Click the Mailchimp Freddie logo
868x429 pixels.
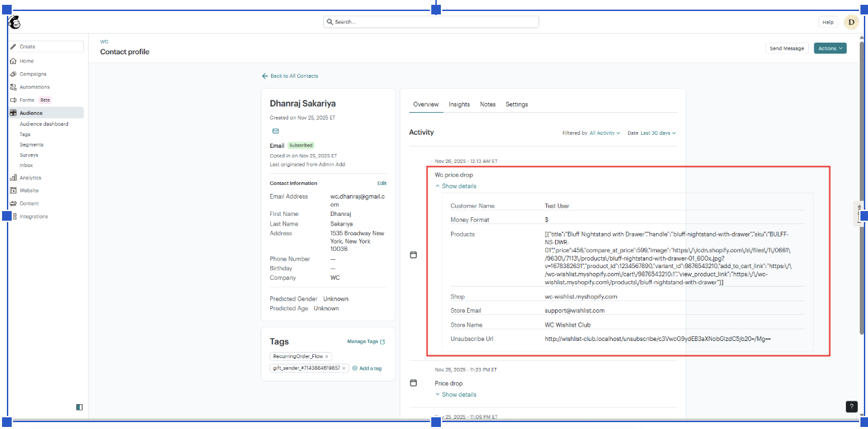tap(14, 23)
